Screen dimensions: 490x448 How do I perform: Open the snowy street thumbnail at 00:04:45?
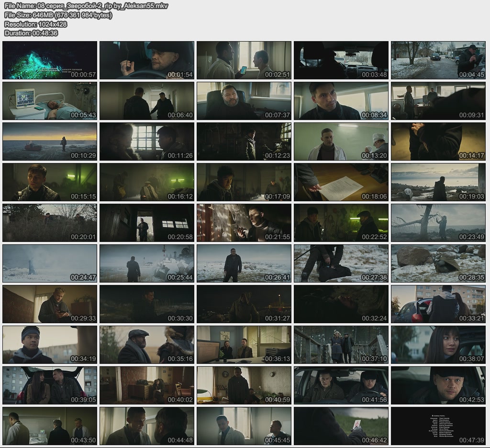click(438, 60)
